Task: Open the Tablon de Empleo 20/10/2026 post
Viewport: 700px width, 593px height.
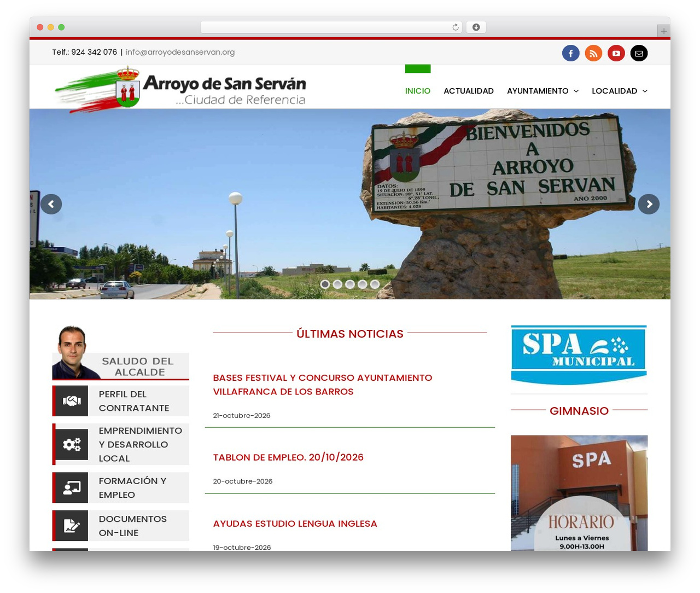Action: pos(288,457)
